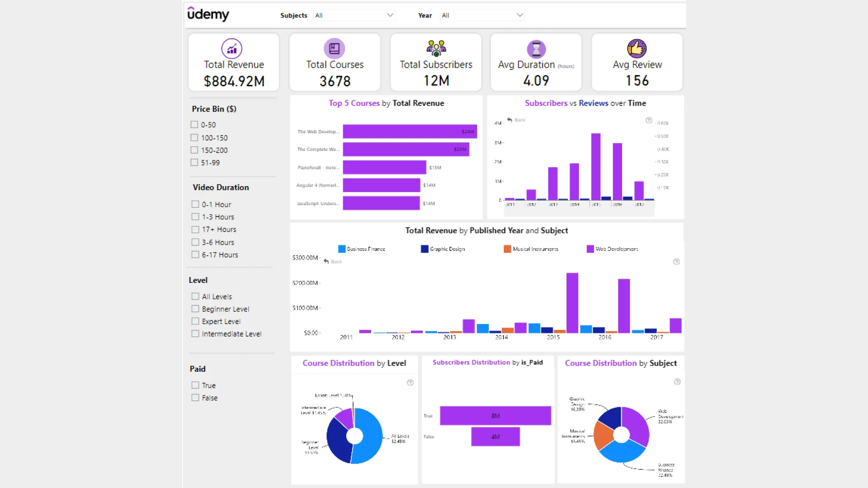Viewport: 868px width, 488px height.
Task: Select the False 4M subscribers bar
Action: 495,436
